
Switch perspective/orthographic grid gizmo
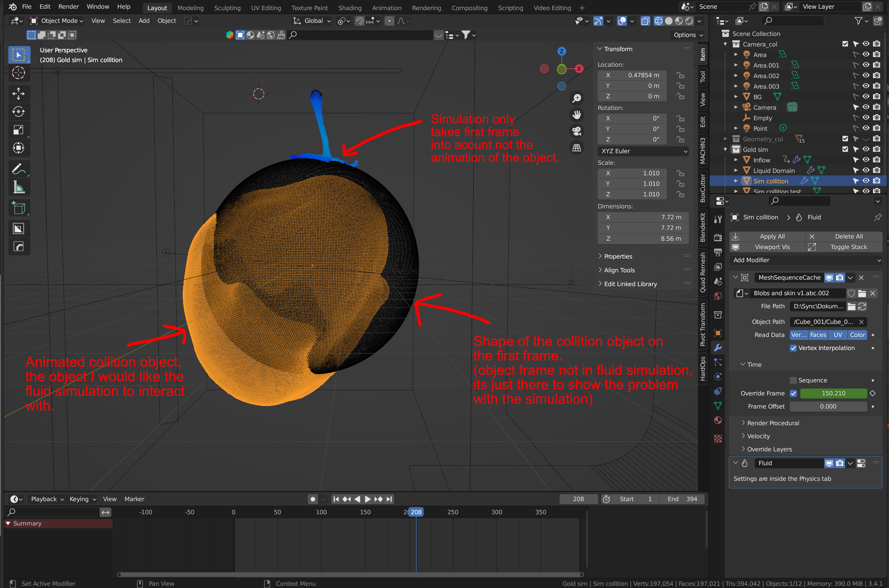tap(576, 148)
